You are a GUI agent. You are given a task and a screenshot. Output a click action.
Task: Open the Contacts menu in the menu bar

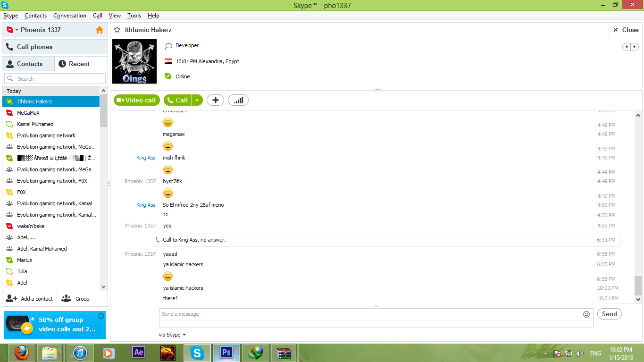35,16
